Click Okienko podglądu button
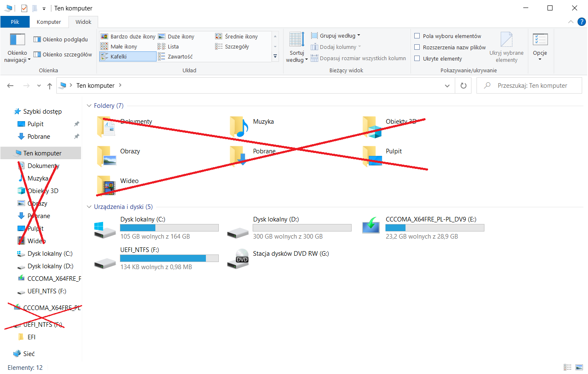 [x=61, y=39]
